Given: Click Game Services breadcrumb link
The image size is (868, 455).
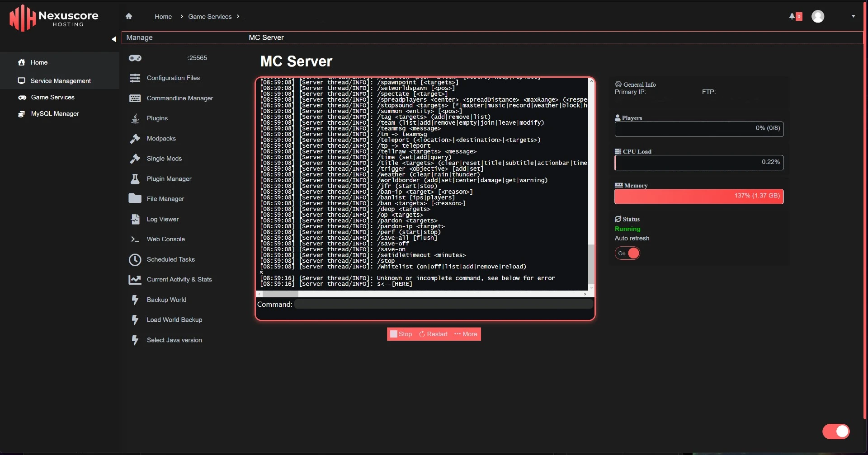Looking at the screenshot, I should point(210,17).
